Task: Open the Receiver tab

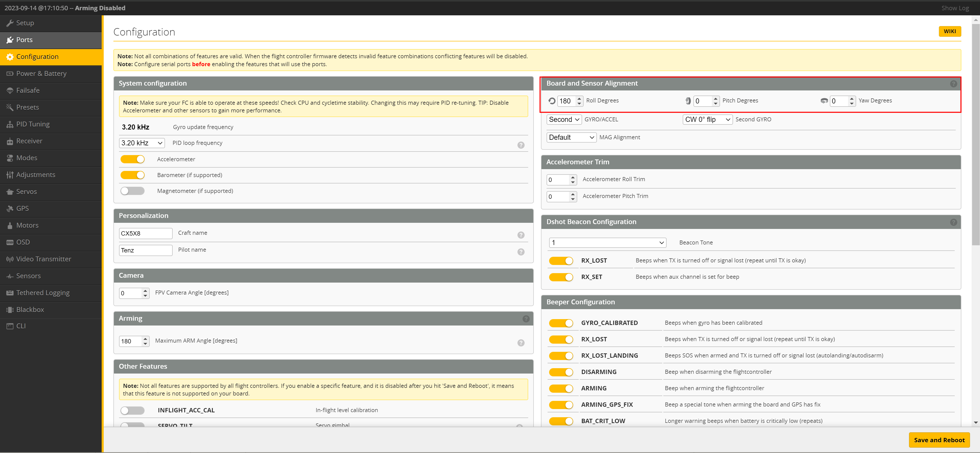Action: click(x=51, y=141)
